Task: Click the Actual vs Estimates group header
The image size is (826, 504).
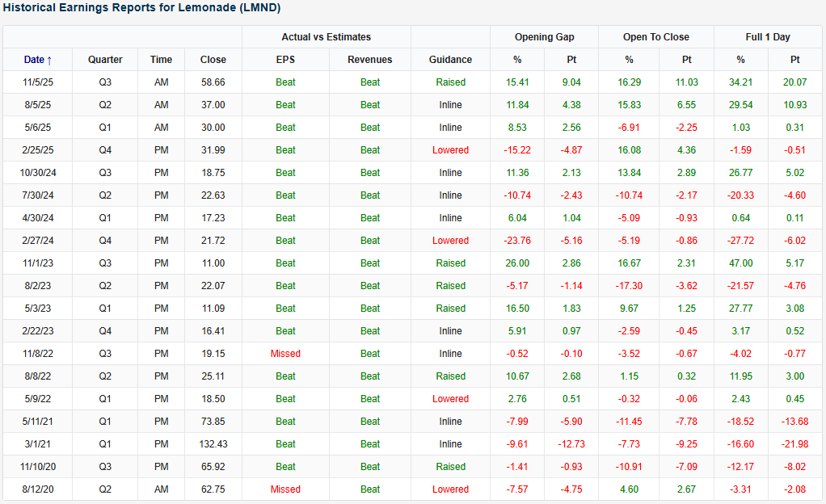Action: (326, 37)
